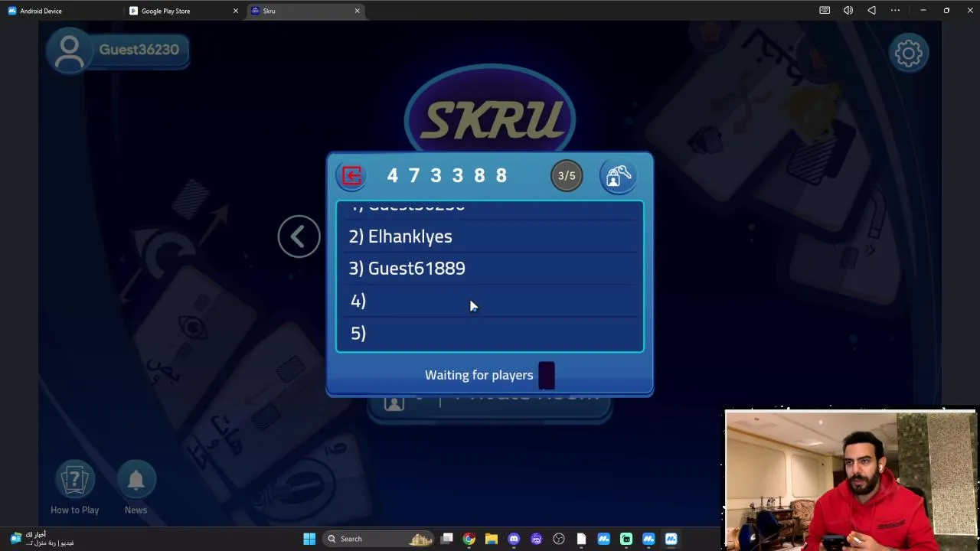This screenshot has height=551, width=980.
Task: Close the Skru tab
Action: click(357, 11)
